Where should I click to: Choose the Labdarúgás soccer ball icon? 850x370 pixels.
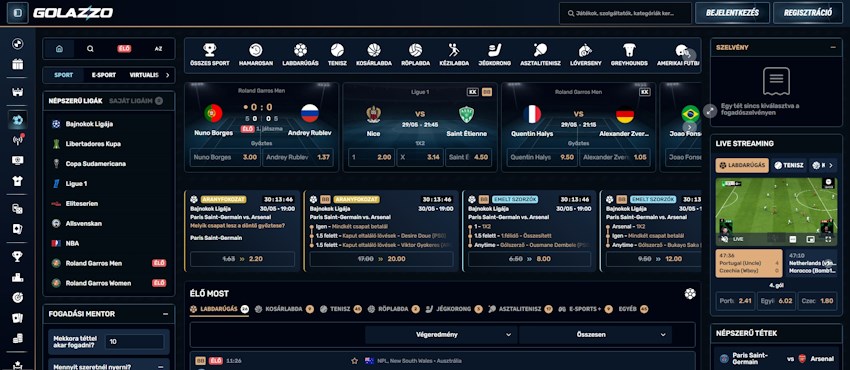pos(300,50)
